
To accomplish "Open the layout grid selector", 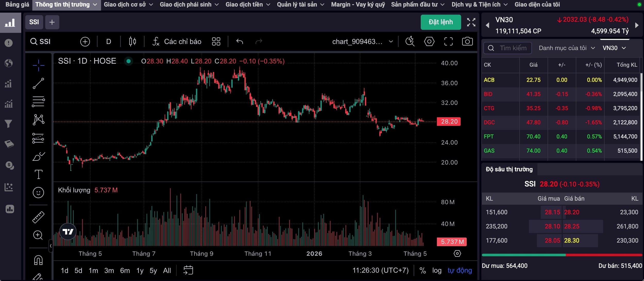I will point(216,42).
